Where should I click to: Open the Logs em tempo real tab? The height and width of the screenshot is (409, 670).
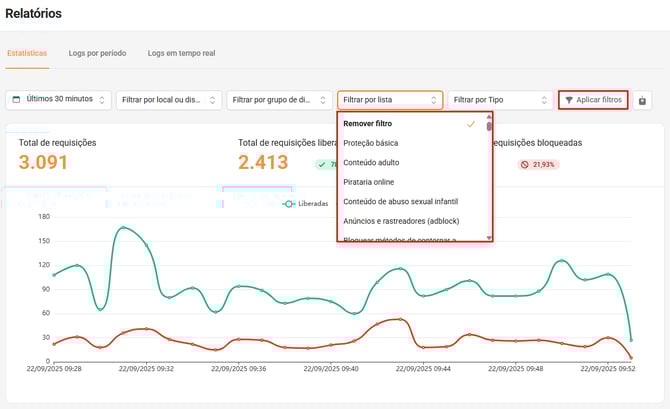tap(181, 53)
